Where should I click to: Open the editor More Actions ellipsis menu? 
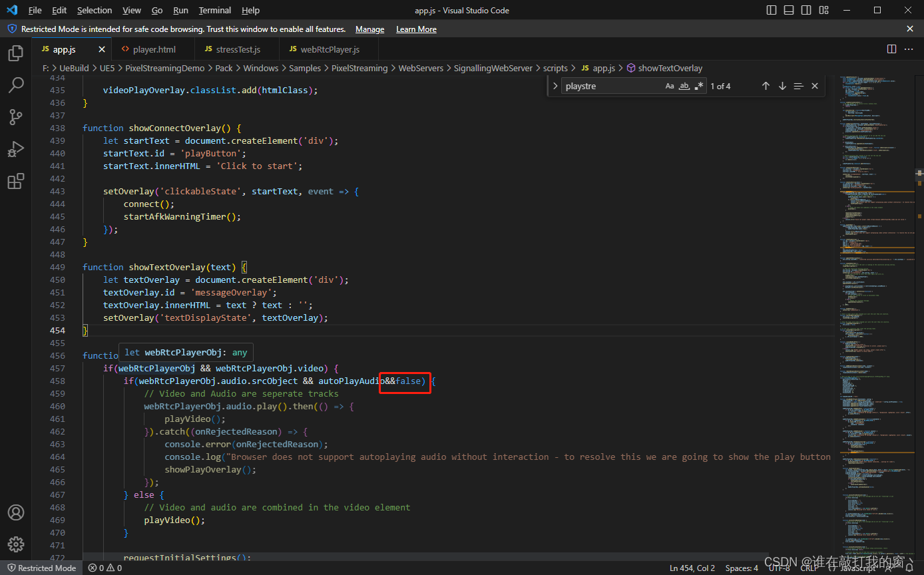click(909, 49)
